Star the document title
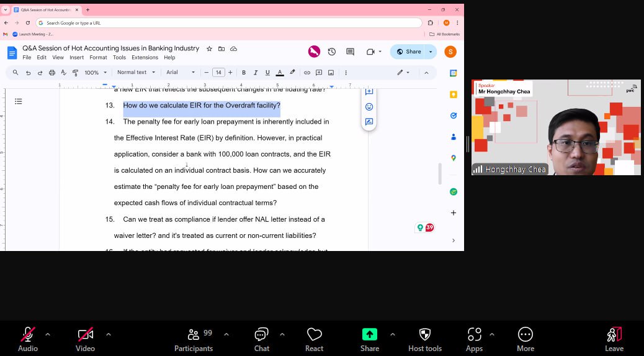This screenshot has width=644, height=356. (209, 49)
